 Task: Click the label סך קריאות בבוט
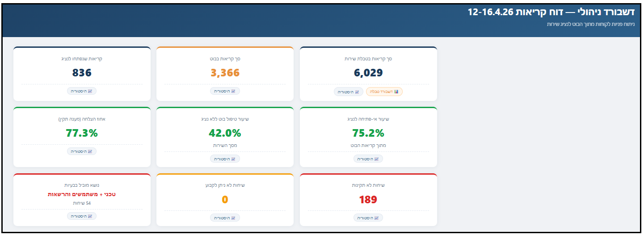(225, 59)
